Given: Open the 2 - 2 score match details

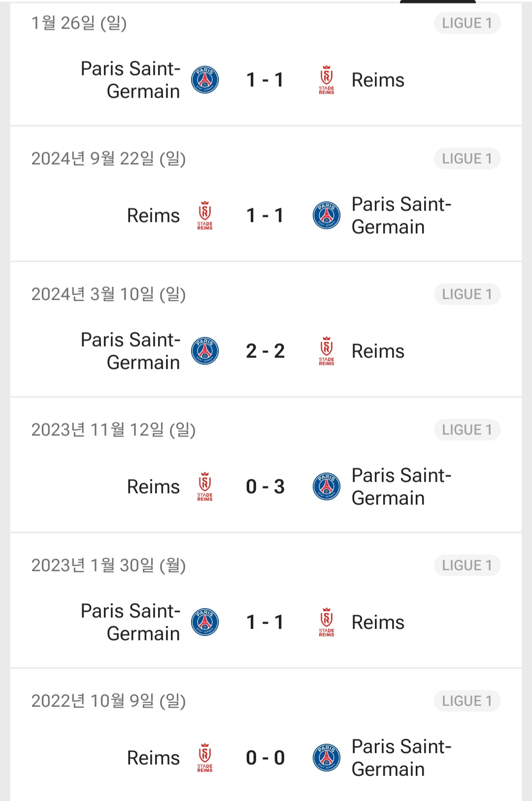Looking at the screenshot, I should point(266,351).
